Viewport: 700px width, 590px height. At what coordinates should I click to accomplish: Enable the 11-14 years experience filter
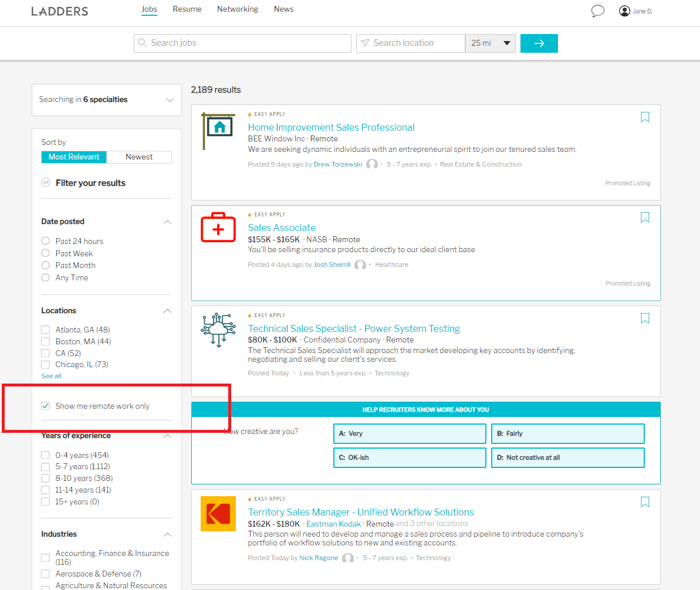pos(46,490)
